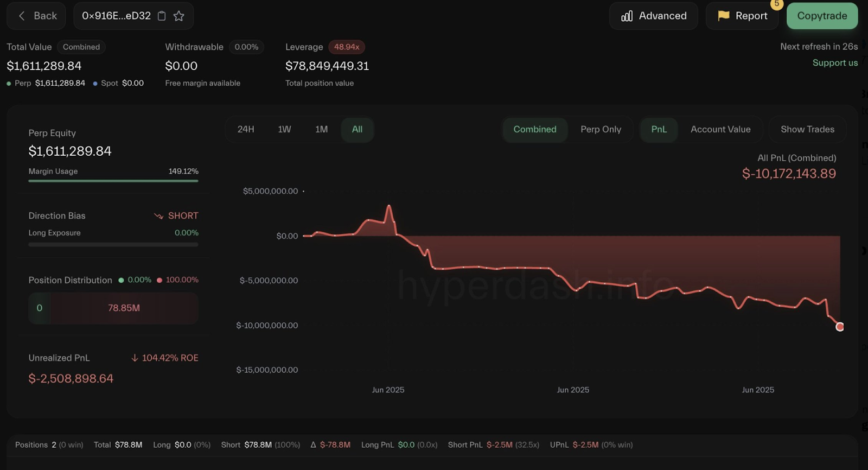
Task: Click the $78,849,449.31 total position value
Action: point(327,66)
